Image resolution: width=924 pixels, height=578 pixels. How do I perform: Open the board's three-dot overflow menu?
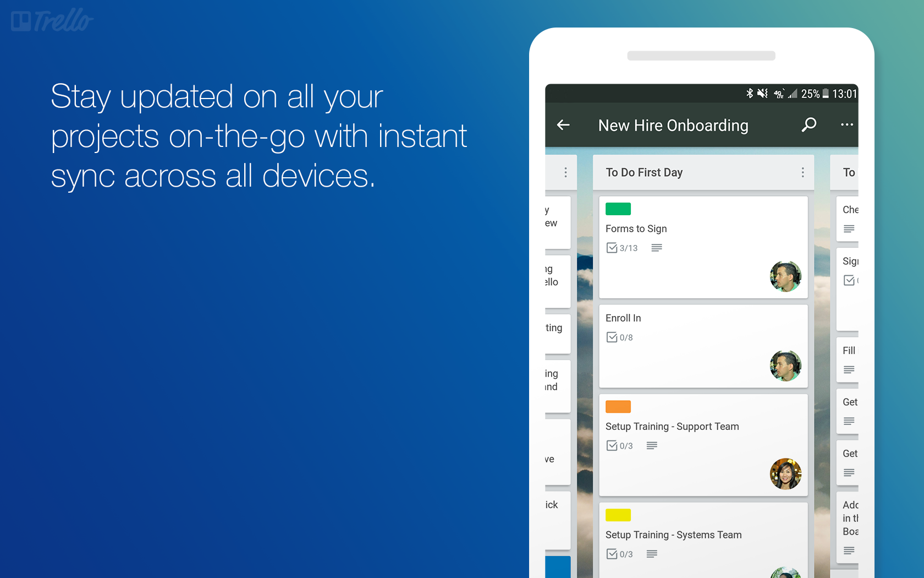[x=846, y=125]
